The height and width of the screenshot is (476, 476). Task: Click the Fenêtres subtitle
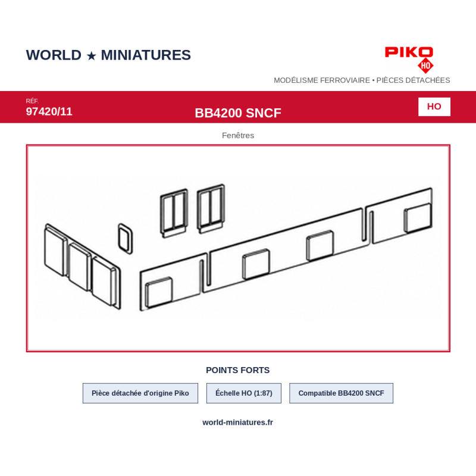(x=238, y=136)
